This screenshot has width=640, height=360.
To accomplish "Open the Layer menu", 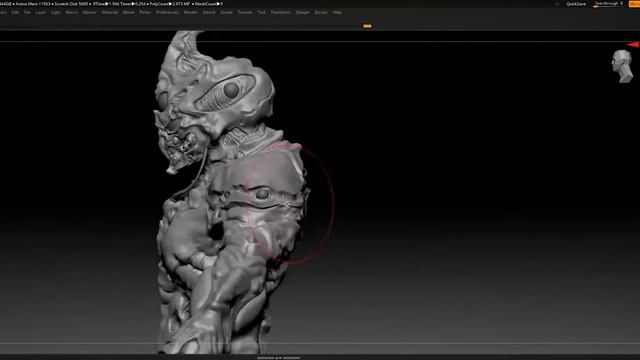I will [x=41, y=12].
